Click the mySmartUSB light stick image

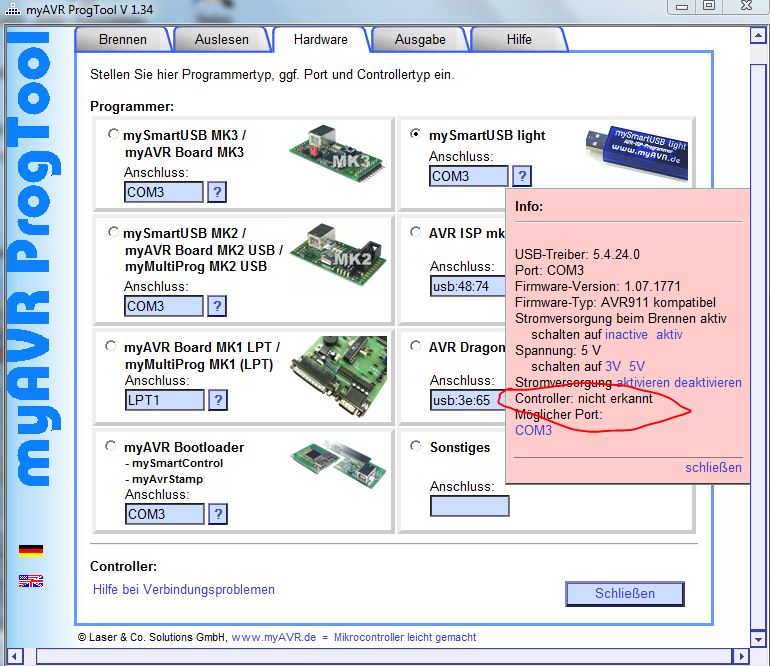pos(637,152)
